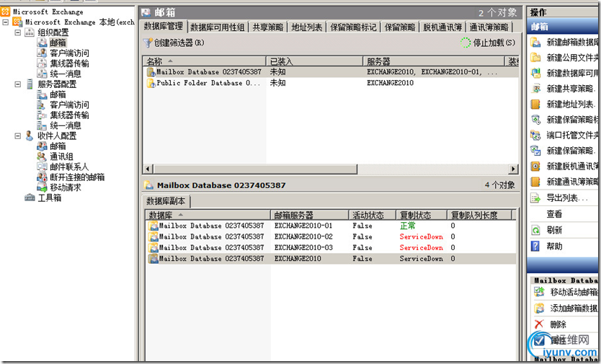
Task: Click right arrow of horizontal scrollbar
Action: [513, 169]
